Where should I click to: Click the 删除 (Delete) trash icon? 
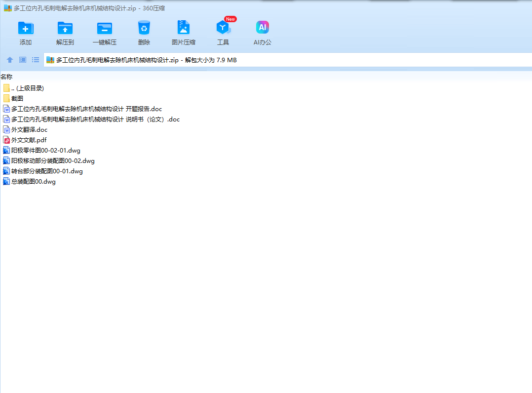[x=144, y=28]
